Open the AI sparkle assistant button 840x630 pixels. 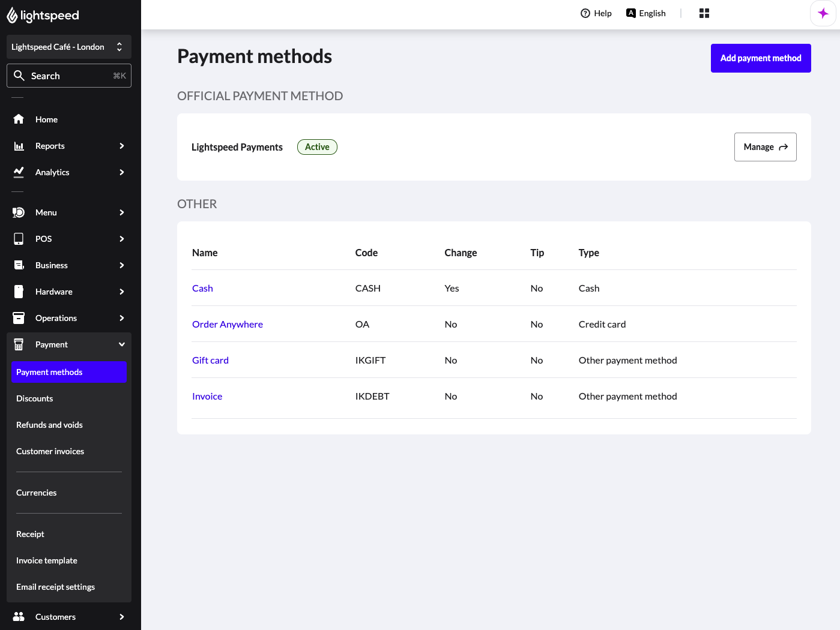(x=823, y=13)
